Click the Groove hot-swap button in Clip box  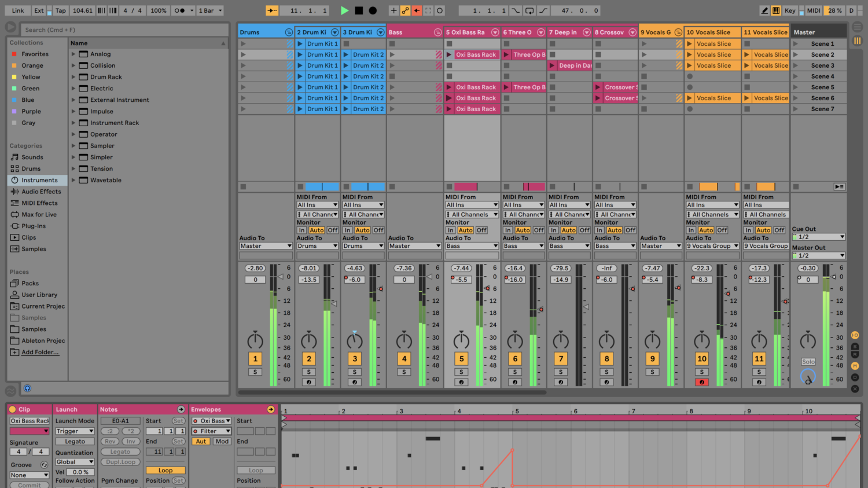click(x=44, y=465)
